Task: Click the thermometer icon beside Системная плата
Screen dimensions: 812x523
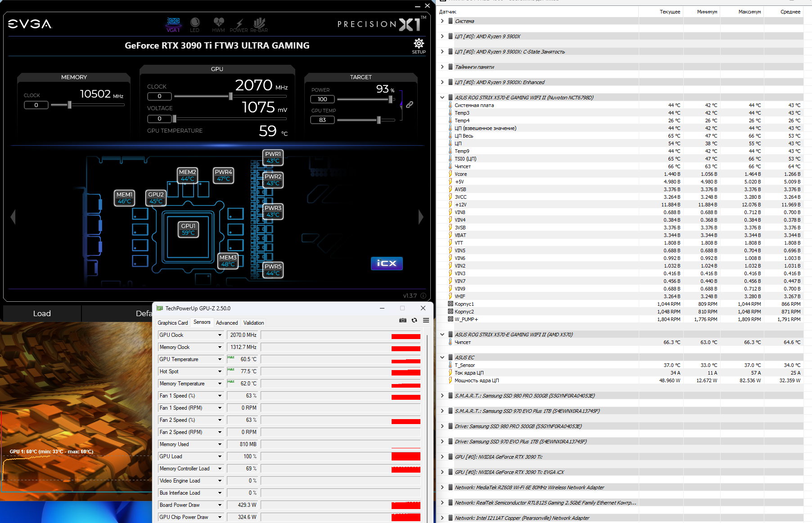Action: tap(450, 105)
